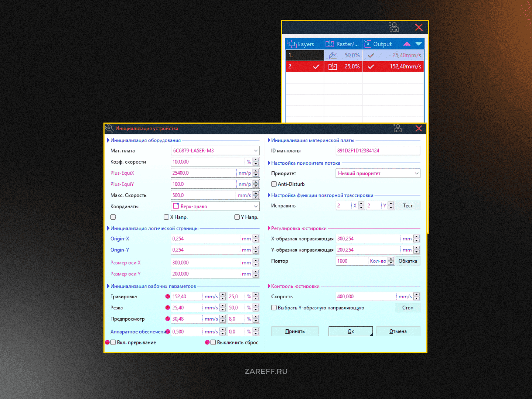Click the Исправить X value field
The width and height of the screenshot is (532, 399).
click(344, 206)
